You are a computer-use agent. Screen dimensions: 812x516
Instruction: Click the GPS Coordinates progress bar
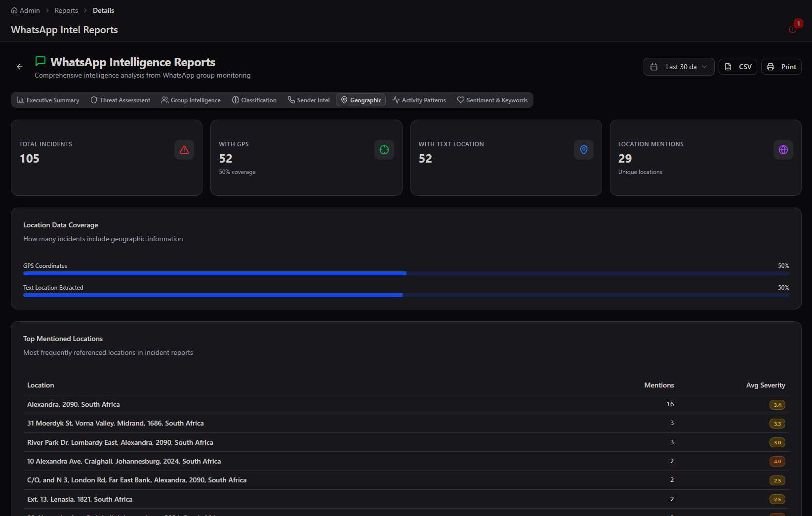tap(406, 273)
